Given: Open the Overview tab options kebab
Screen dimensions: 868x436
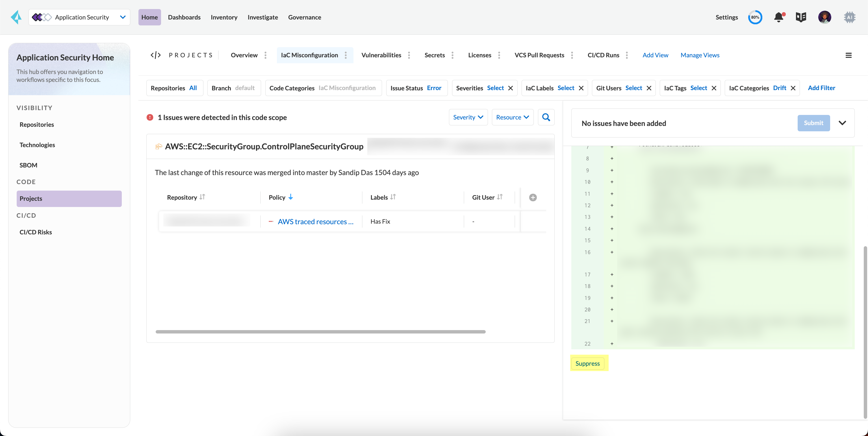Looking at the screenshot, I should pos(266,55).
